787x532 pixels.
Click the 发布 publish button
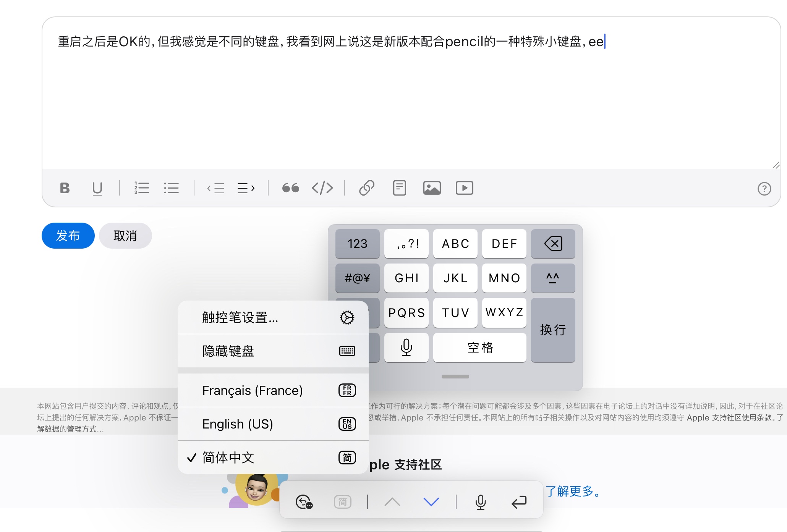[68, 236]
